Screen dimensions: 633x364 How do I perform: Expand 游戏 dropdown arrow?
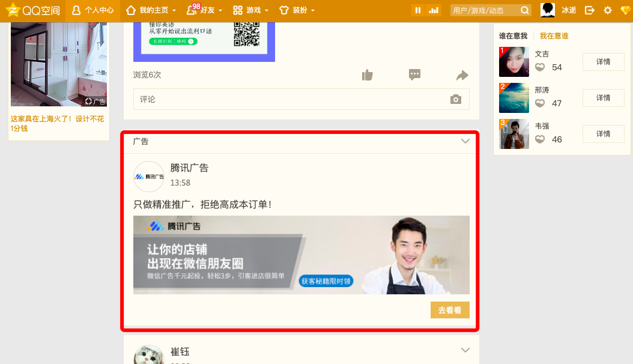click(x=267, y=10)
